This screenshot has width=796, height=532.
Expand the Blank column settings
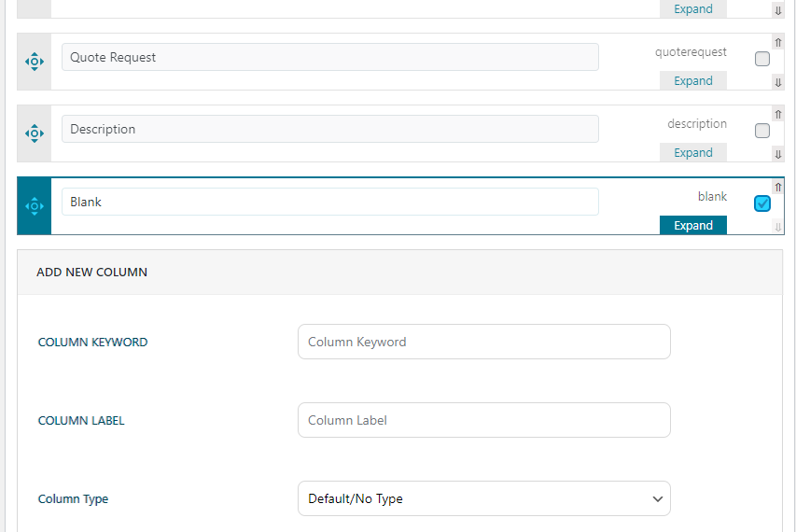click(x=693, y=226)
